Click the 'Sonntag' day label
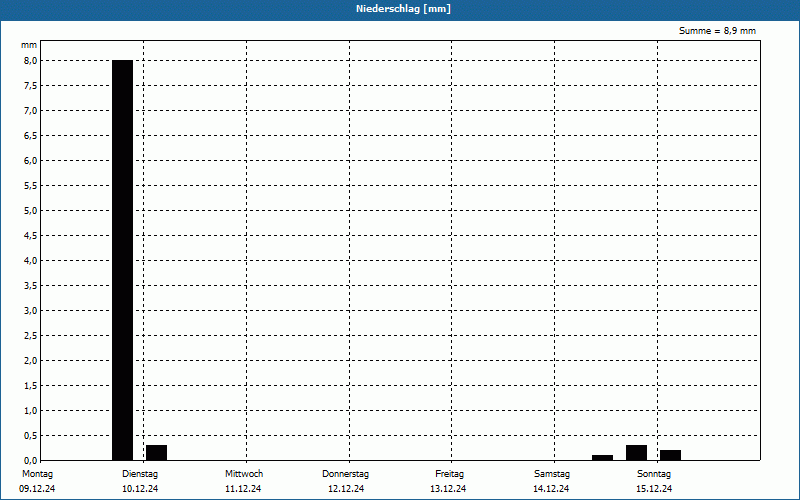 tap(654, 474)
